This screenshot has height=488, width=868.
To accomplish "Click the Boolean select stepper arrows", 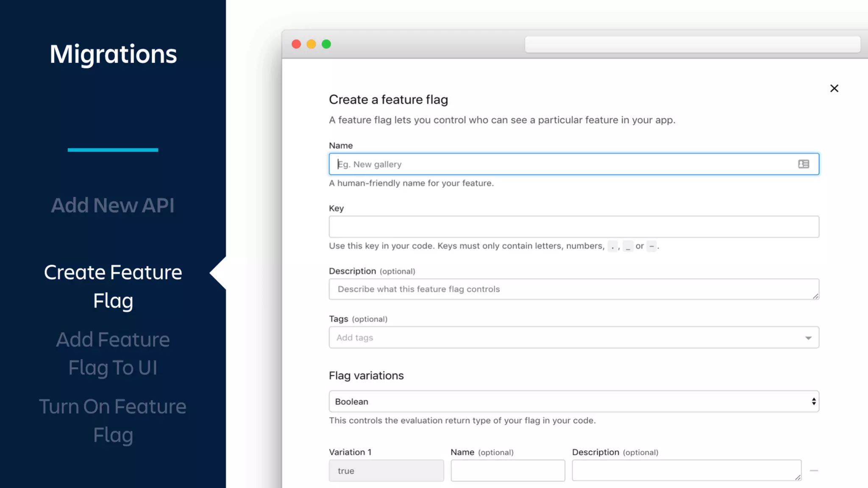I will pyautogui.click(x=814, y=401).
